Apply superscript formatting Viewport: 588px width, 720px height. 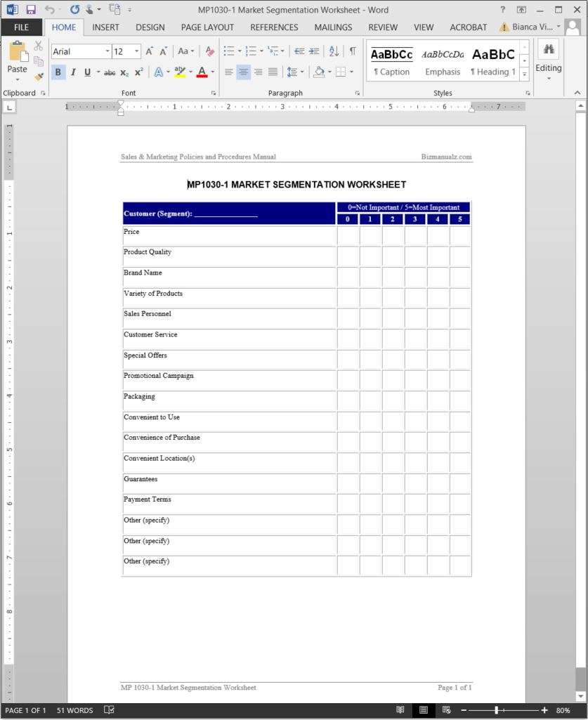(x=138, y=72)
